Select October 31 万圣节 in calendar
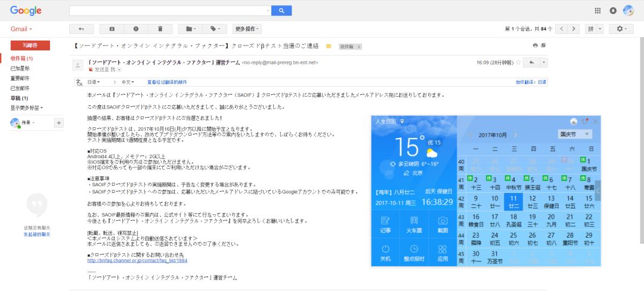This screenshot has height=292, width=644. [494, 257]
